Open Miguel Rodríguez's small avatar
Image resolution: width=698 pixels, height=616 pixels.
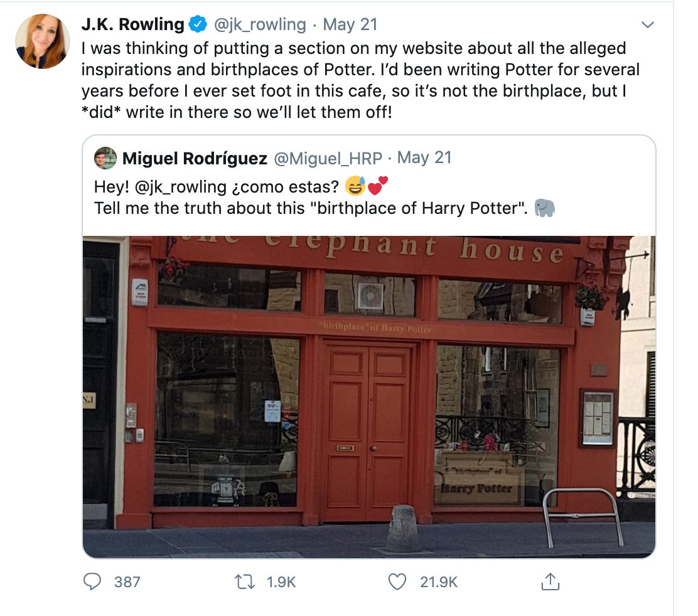(x=105, y=158)
